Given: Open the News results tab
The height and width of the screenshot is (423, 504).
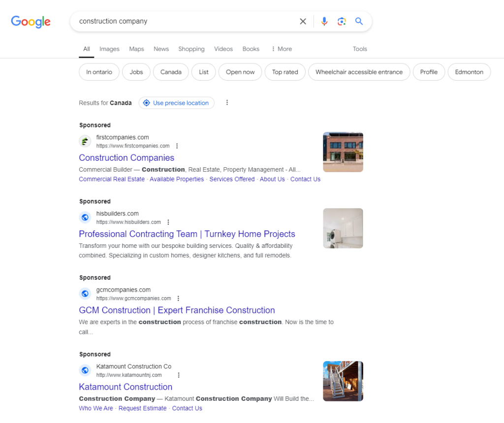Looking at the screenshot, I should 161,49.
